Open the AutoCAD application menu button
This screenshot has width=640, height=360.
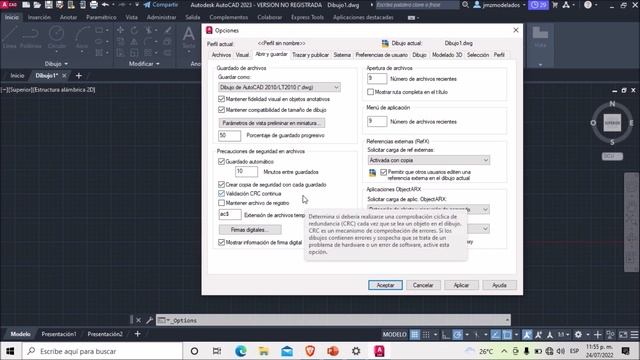coord(9,5)
